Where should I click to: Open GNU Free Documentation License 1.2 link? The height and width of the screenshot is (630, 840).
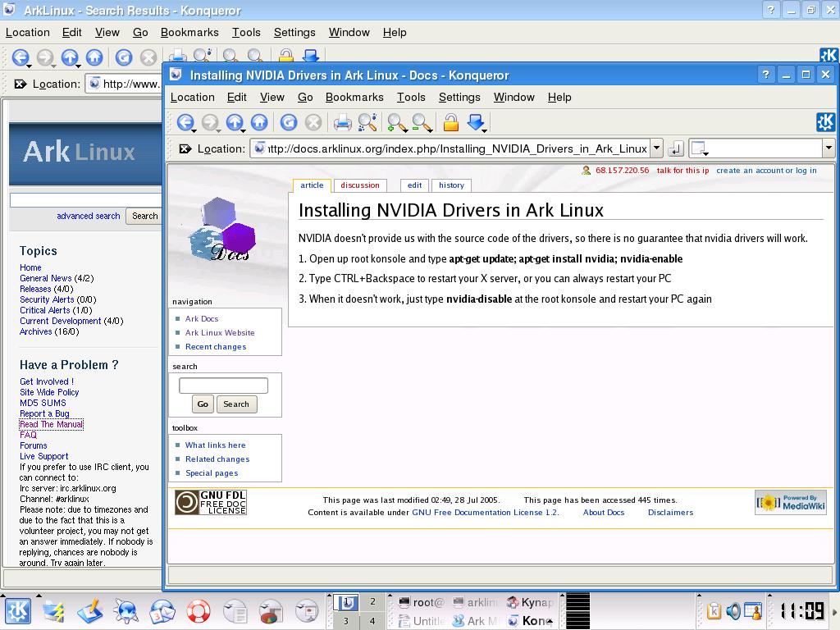tap(485, 513)
